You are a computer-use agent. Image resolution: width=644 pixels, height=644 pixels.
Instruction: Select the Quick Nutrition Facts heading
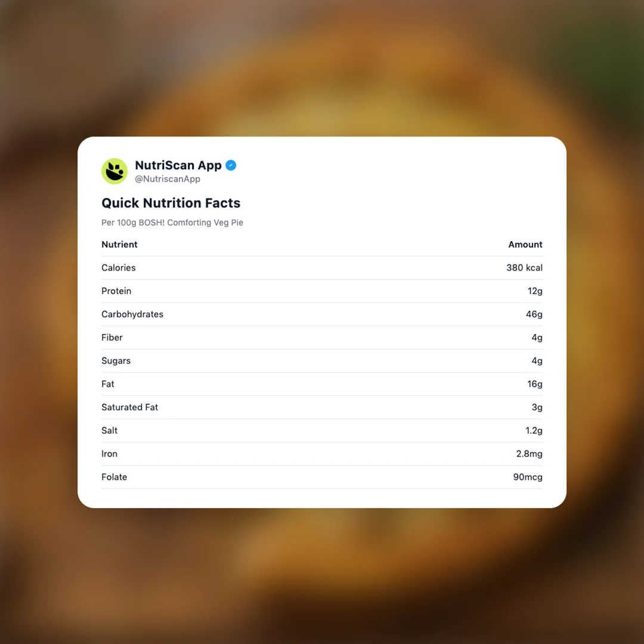point(171,203)
